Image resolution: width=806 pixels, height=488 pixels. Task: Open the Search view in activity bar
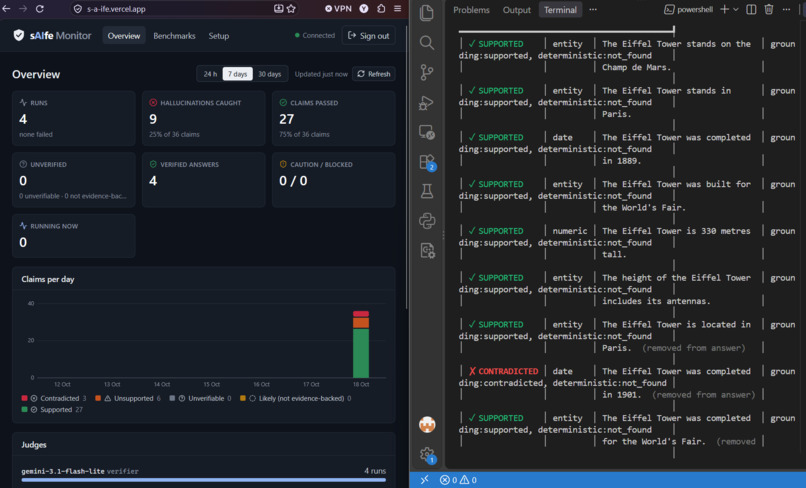[426, 42]
